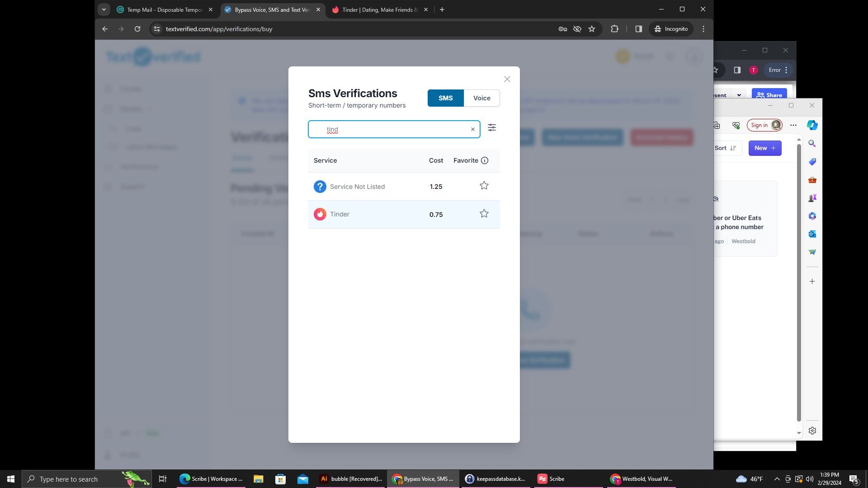The image size is (868, 488).
Task: Clear the 'tind' search text
Action: point(473,129)
